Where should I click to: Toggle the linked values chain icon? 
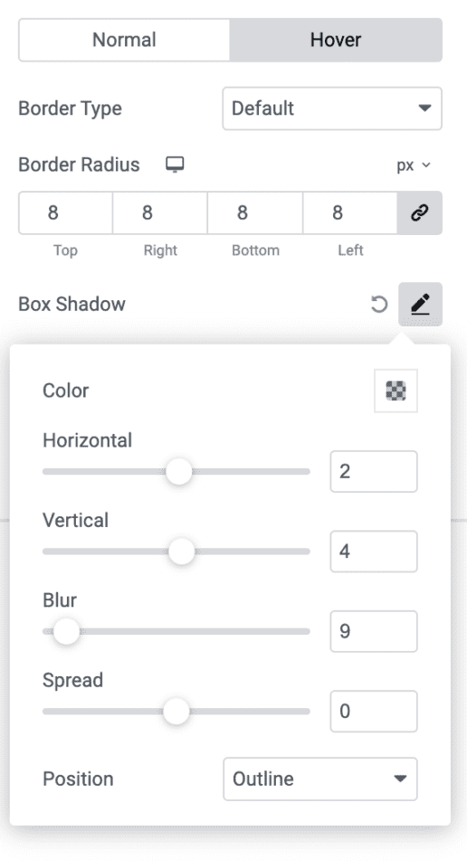click(x=420, y=212)
